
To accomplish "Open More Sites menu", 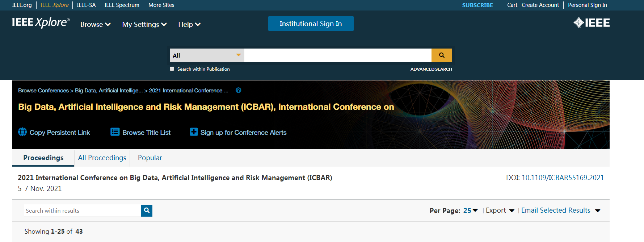I will tap(161, 5).
